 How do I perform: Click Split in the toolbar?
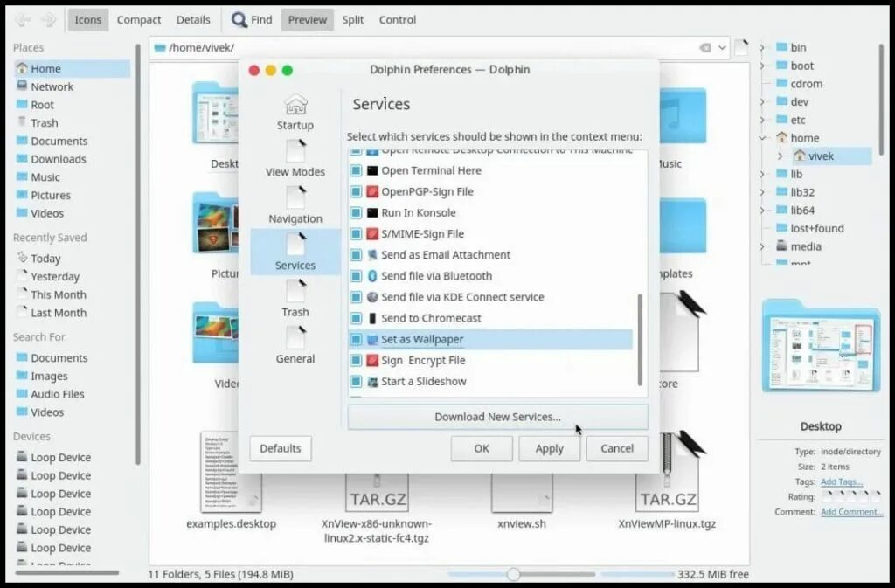[353, 20]
